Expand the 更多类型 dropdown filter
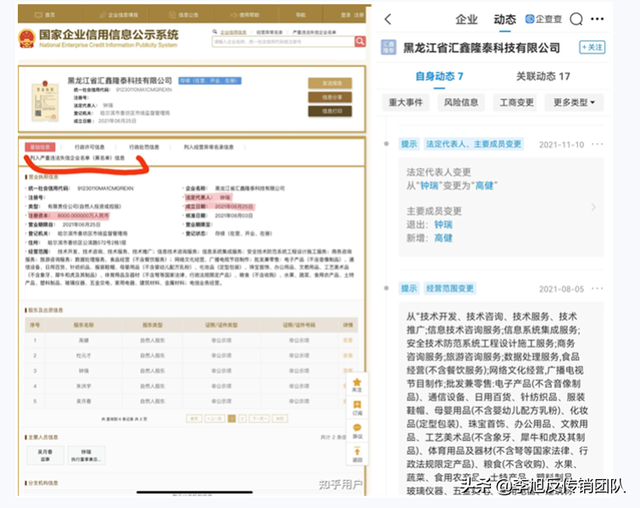Screen dimensions: 640x508 [574, 102]
